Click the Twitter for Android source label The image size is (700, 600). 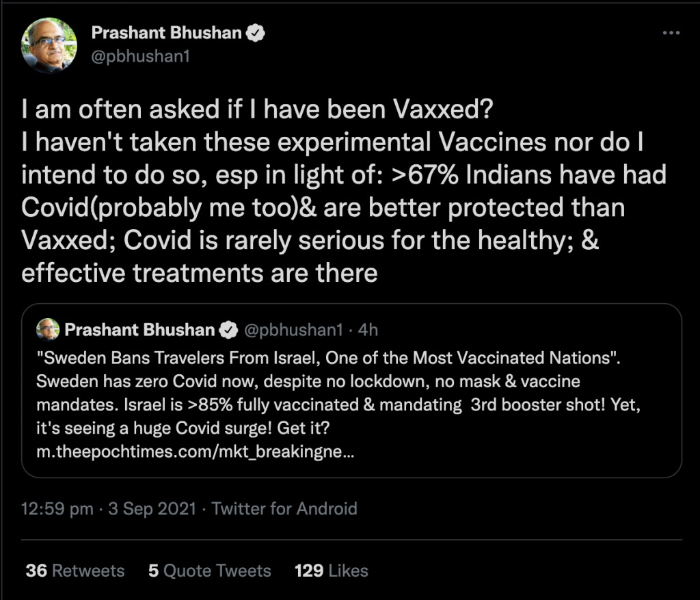[284, 509]
